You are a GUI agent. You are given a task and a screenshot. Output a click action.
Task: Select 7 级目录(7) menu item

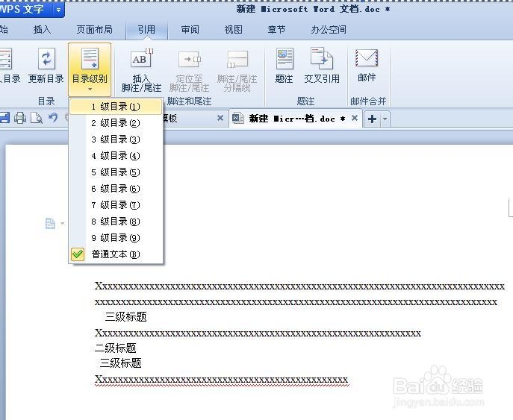(116, 205)
